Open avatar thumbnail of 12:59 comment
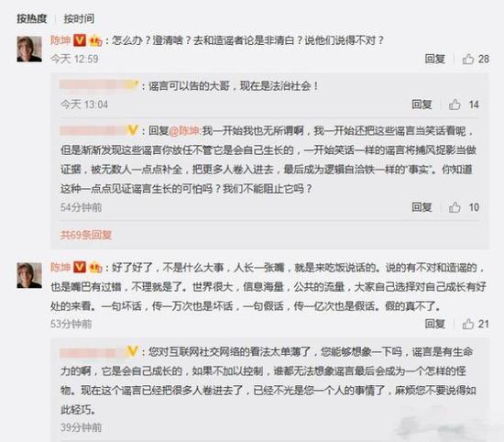Viewport: 504px width, 442px height. pyautogui.click(x=29, y=49)
